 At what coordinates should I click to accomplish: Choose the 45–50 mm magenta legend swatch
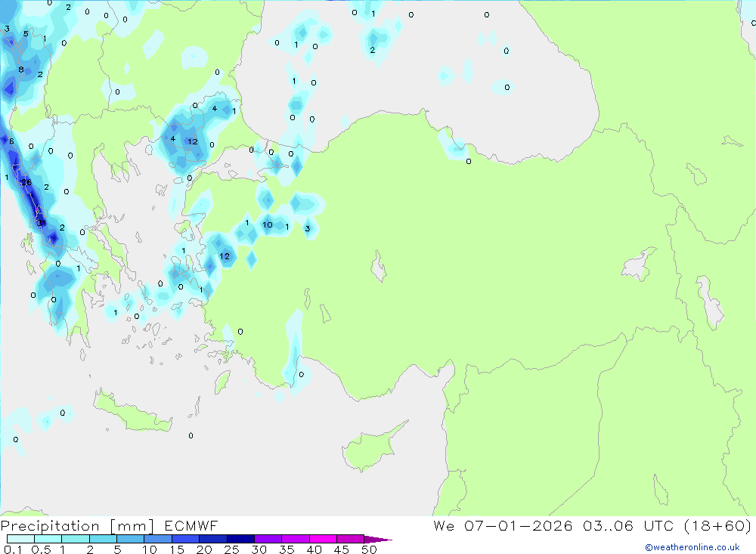[350, 539]
